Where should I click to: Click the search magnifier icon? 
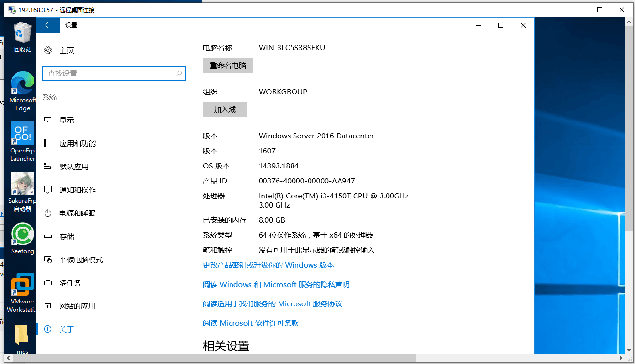179,74
